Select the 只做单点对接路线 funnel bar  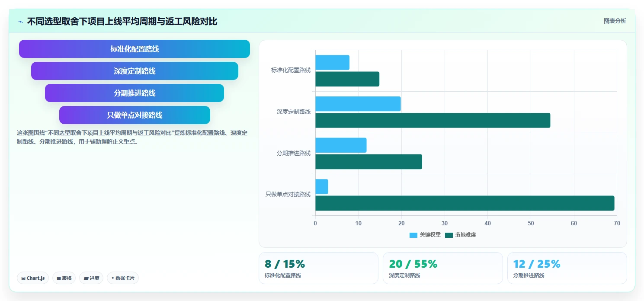click(135, 115)
